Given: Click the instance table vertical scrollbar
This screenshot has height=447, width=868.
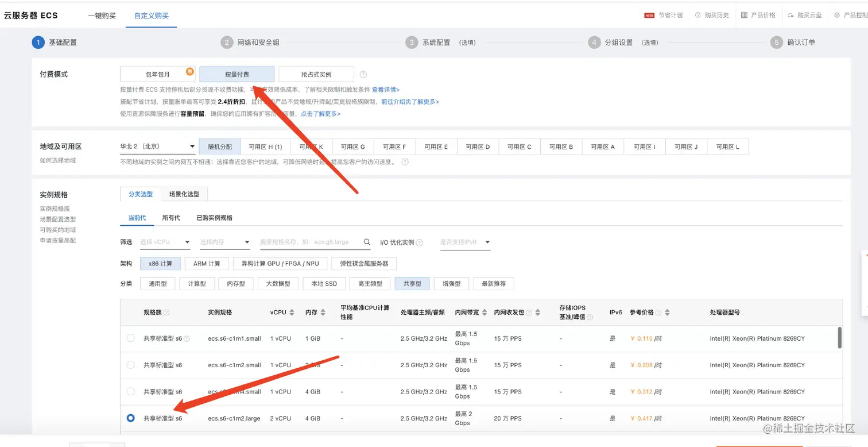Looking at the screenshot, I should [840, 338].
